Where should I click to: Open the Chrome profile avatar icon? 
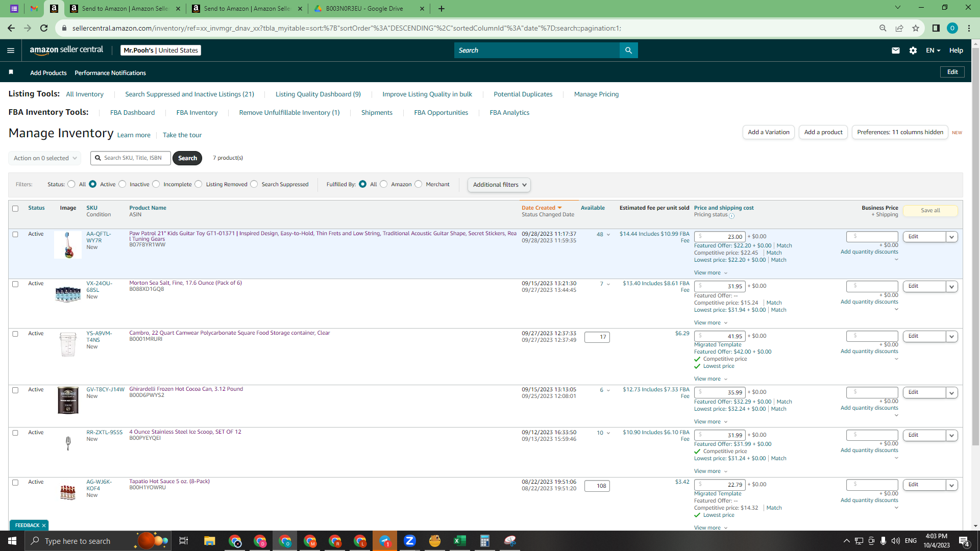952,28
